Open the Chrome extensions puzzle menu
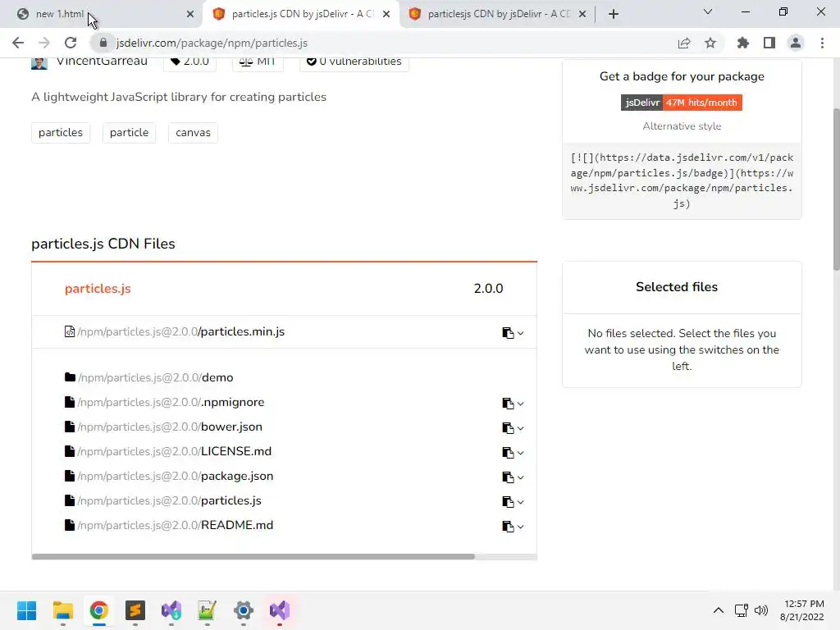The height and width of the screenshot is (630, 840). click(742, 43)
